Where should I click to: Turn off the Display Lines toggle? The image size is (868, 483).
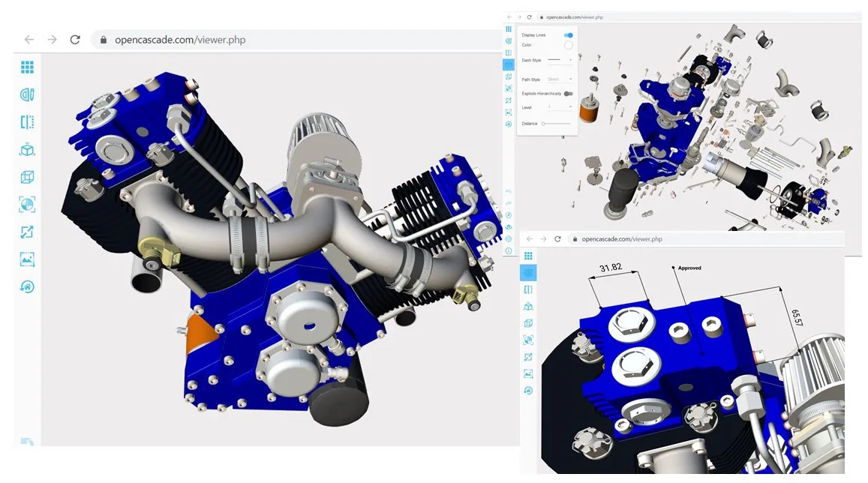pyautogui.click(x=569, y=34)
